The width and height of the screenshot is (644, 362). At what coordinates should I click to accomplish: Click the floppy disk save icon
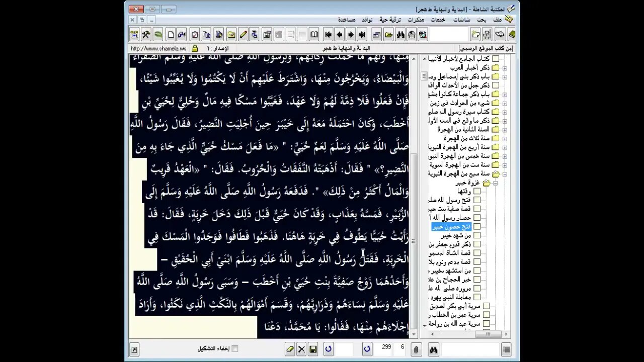pos(313,349)
